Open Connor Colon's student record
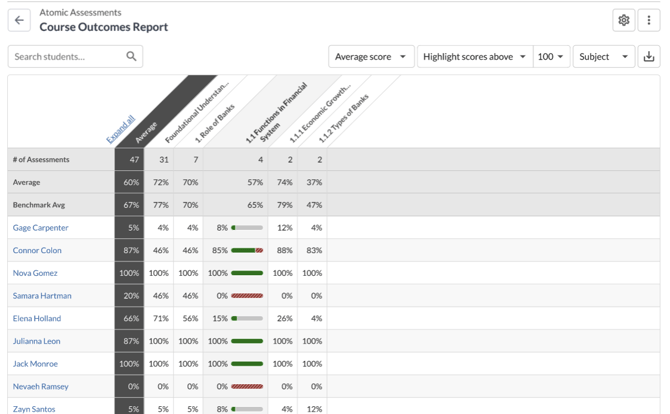 [37, 250]
